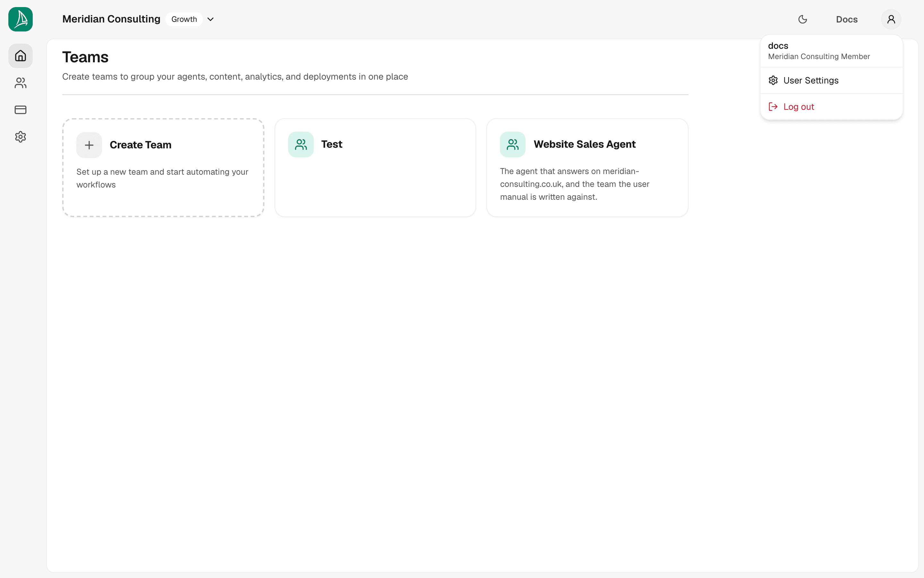Click the user profile avatar icon
924x578 pixels.
[x=891, y=19]
